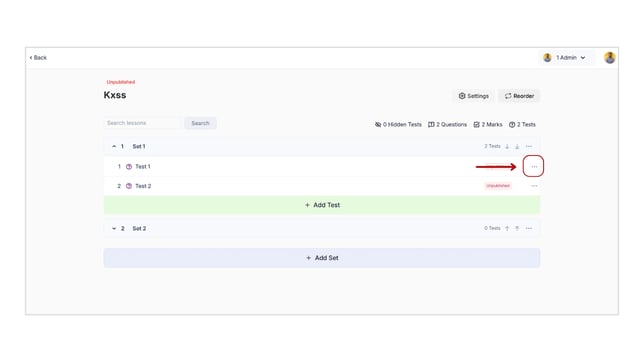Click the 2 Questions text
Screen dimensions: 644x362
pos(451,125)
